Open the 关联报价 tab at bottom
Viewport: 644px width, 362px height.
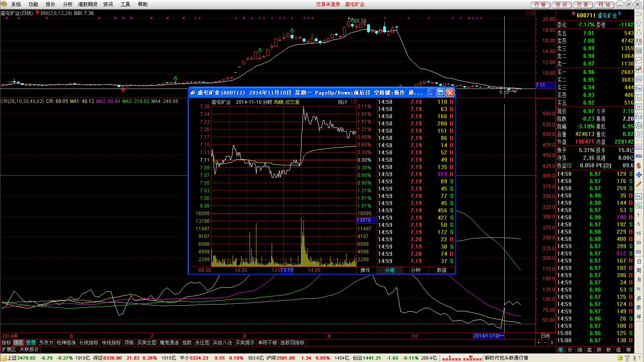pyautogui.click(x=29, y=350)
